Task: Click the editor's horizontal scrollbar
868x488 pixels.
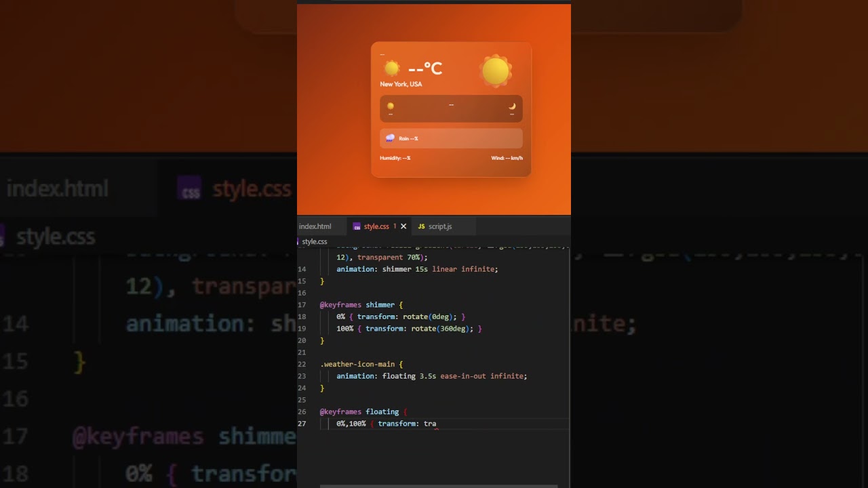Action: click(x=439, y=485)
